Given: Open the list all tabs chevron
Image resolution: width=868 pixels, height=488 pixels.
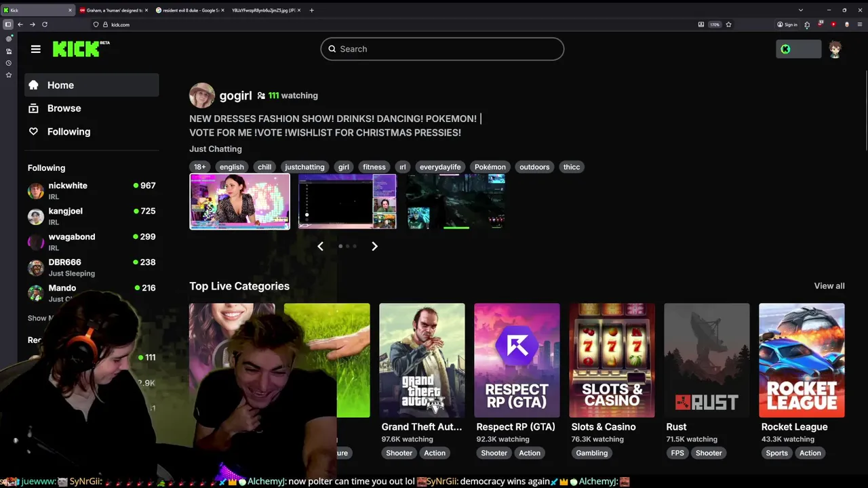Looking at the screenshot, I should pyautogui.click(x=801, y=10).
